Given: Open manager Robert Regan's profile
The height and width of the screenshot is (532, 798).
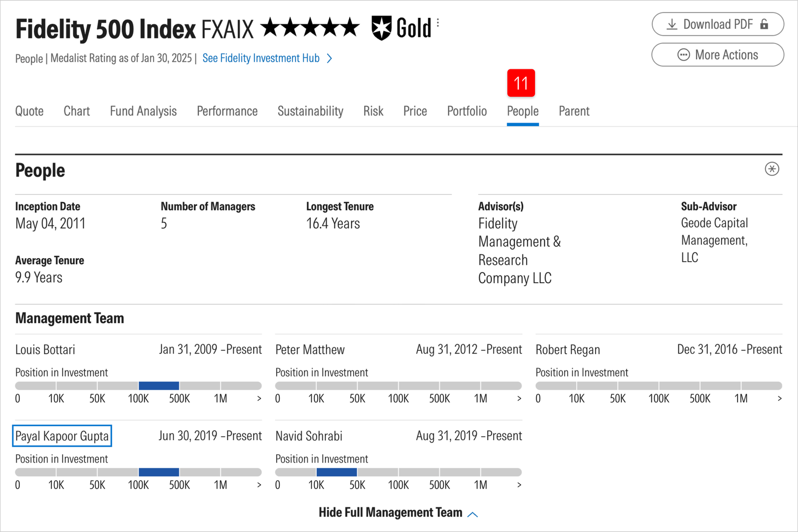Looking at the screenshot, I should point(568,350).
